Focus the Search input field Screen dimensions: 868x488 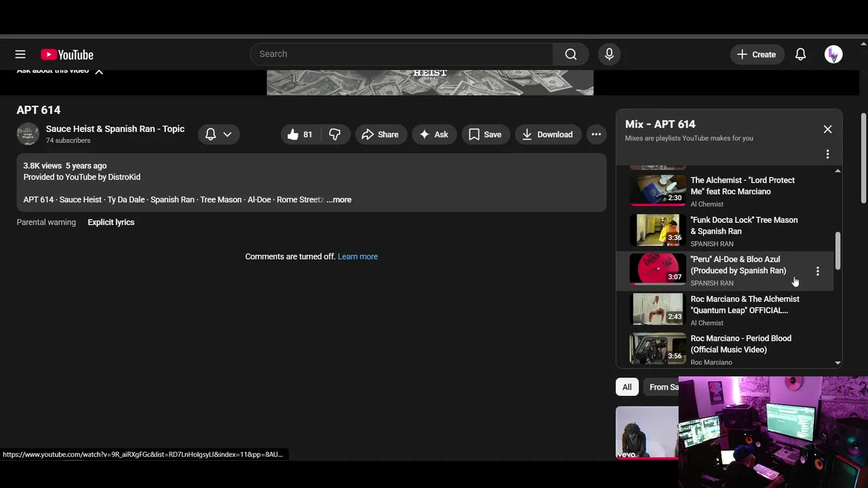tap(401, 54)
